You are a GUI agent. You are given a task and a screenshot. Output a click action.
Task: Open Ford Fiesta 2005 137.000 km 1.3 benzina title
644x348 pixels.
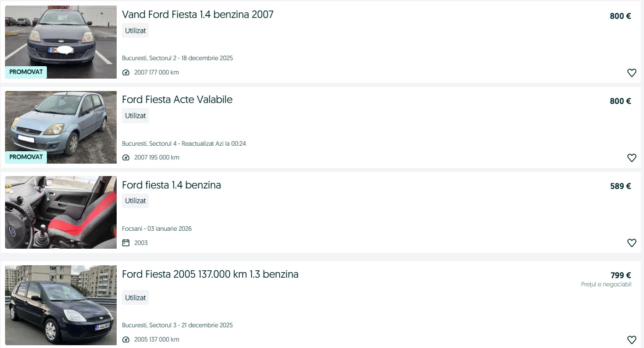pos(210,274)
